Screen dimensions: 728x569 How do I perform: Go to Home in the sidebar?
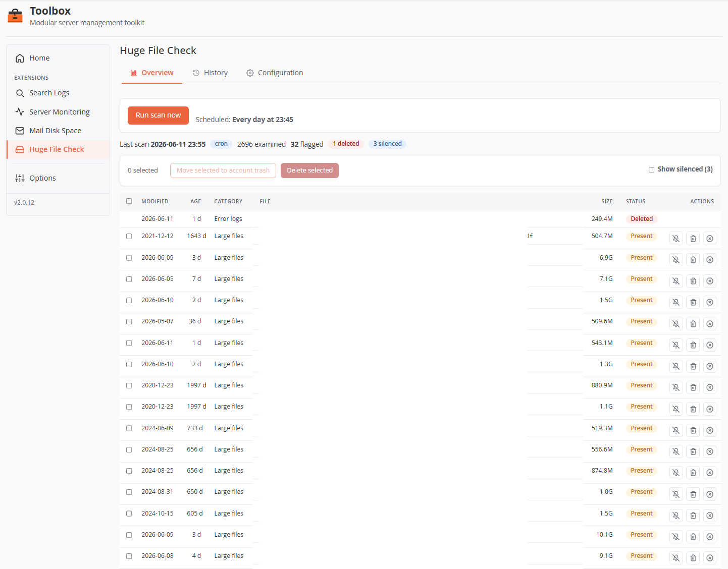click(58, 58)
